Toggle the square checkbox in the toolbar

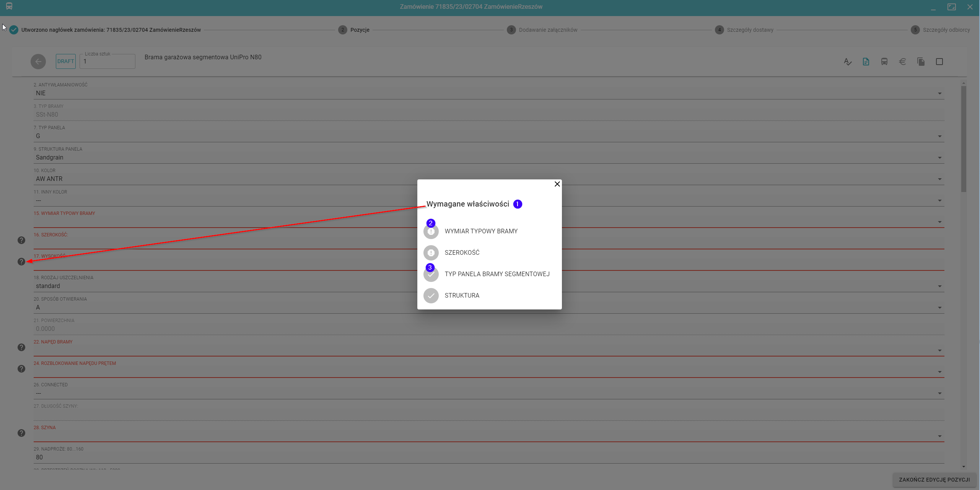[x=939, y=62]
